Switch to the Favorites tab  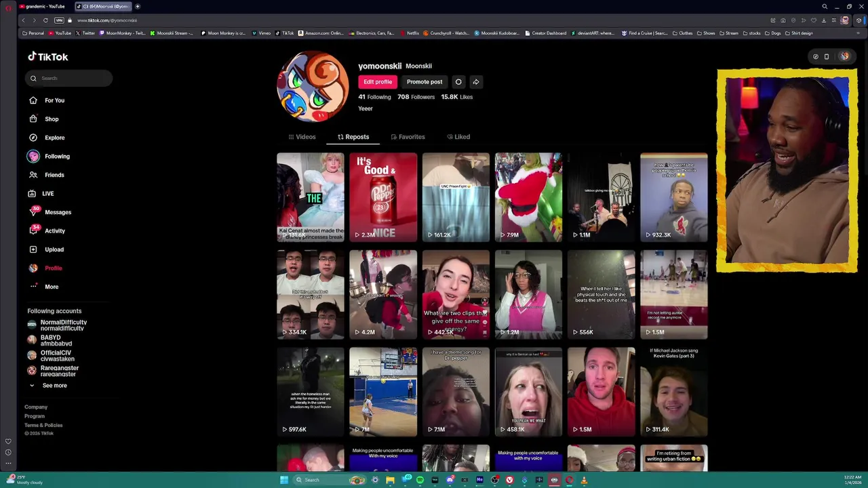click(x=408, y=137)
